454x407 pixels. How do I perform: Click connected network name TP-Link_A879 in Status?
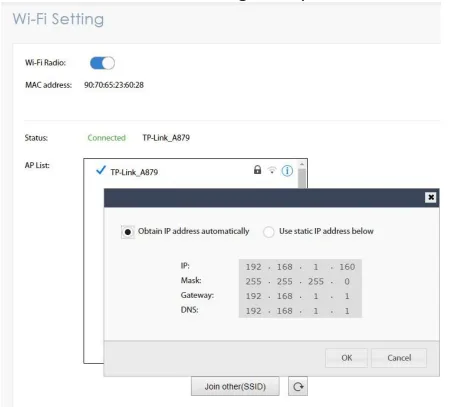(x=166, y=138)
